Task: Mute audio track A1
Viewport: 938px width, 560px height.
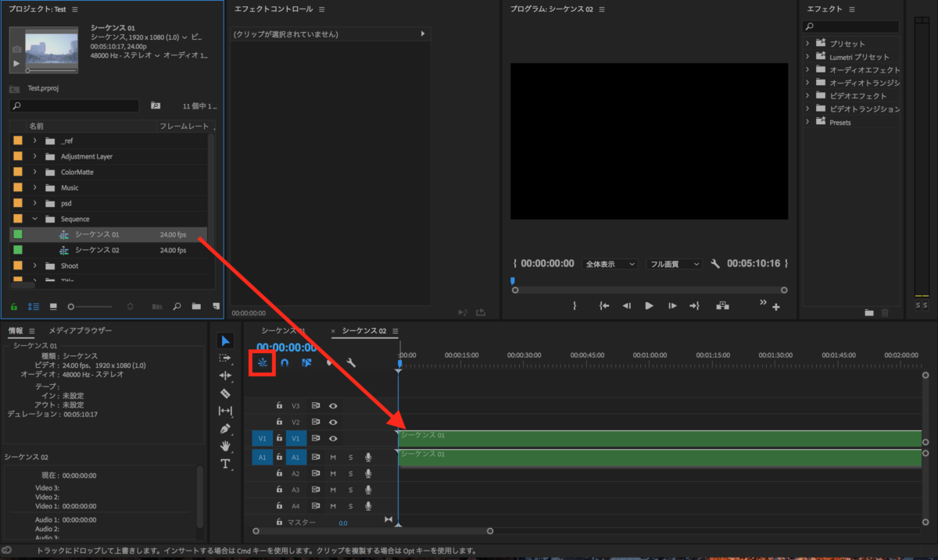Action: click(333, 457)
